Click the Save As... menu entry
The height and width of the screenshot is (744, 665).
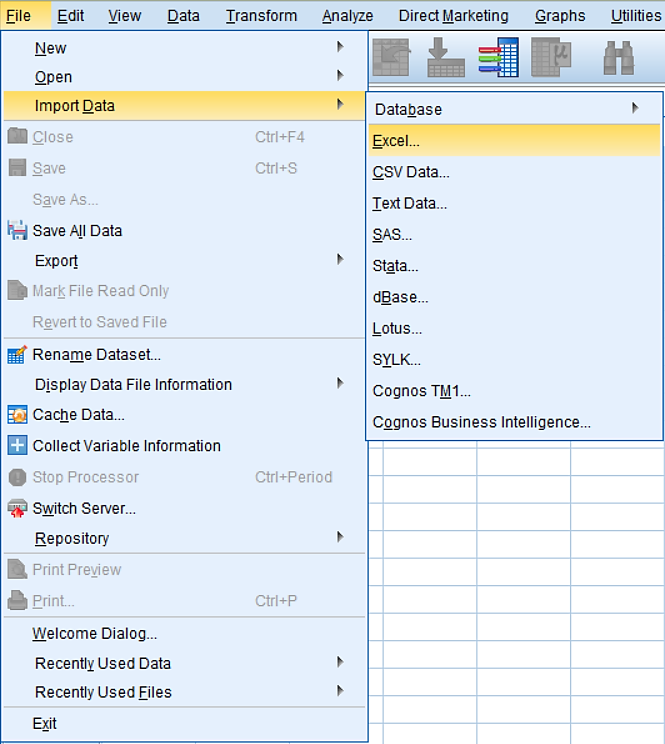[184, 199]
